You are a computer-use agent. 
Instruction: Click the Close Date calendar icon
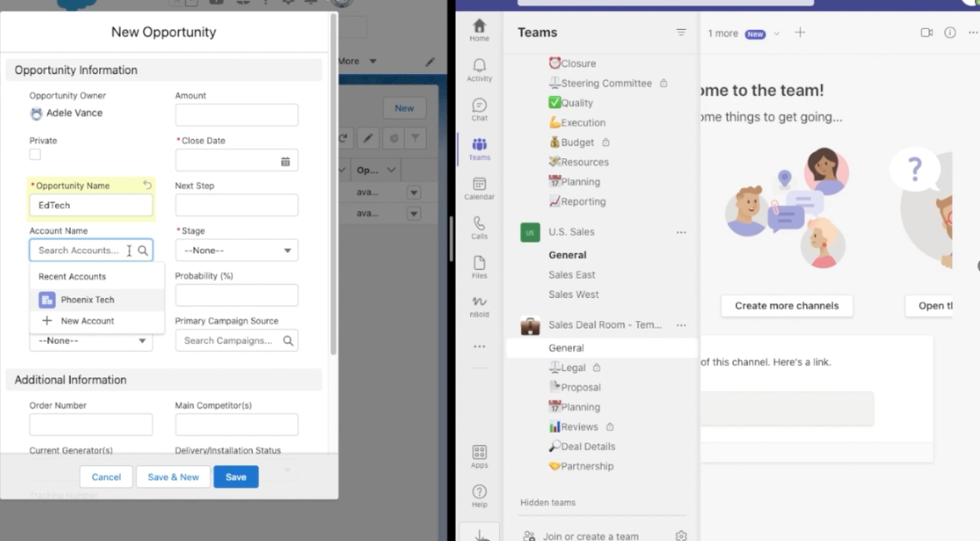(x=285, y=161)
